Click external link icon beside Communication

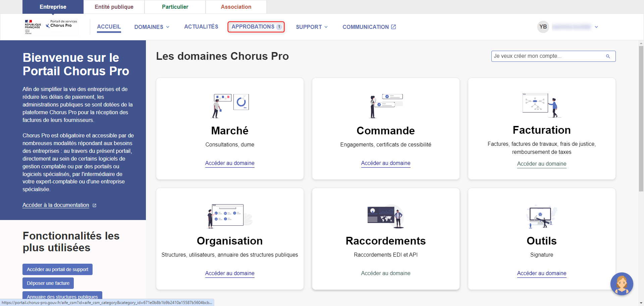pyautogui.click(x=393, y=27)
